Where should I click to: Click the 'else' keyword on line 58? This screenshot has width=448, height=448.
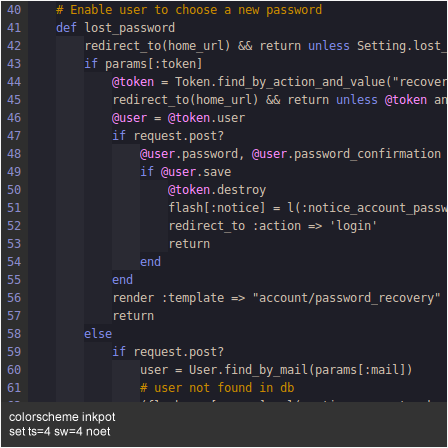(x=98, y=334)
